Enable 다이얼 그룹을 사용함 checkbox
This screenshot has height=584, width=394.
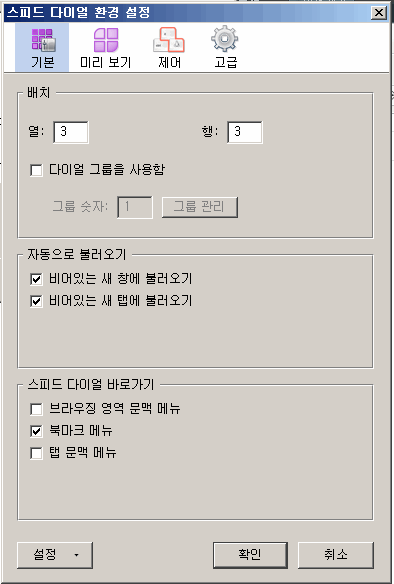click(36, 171)
